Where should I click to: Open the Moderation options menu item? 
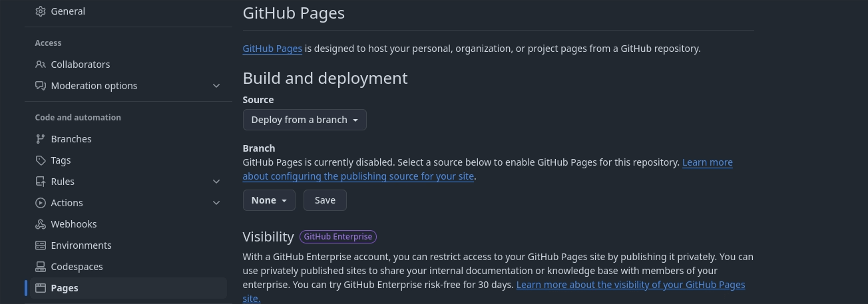click(128, 86)
